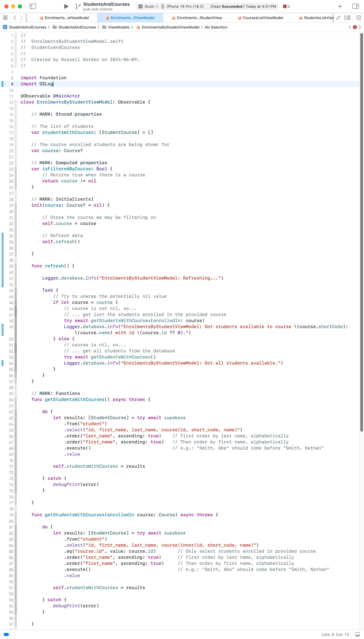This screenshot has width=364, height=639.
Task: Toggle the navigator sidebar panel
Action: pos(33,6)
